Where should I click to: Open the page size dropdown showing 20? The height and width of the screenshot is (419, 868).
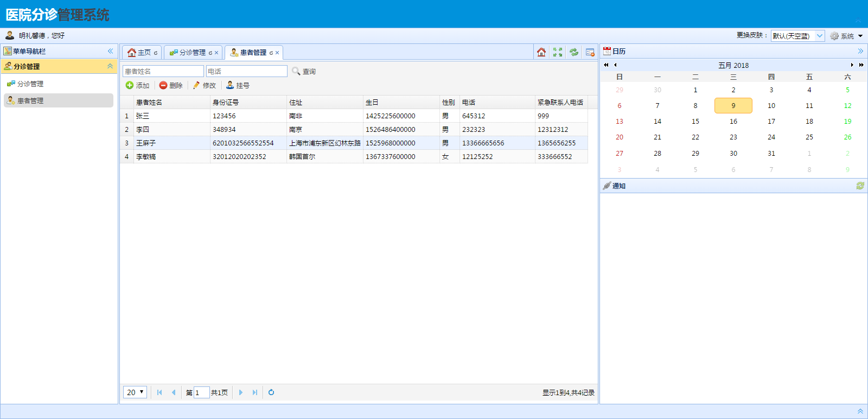click(135, 392)
